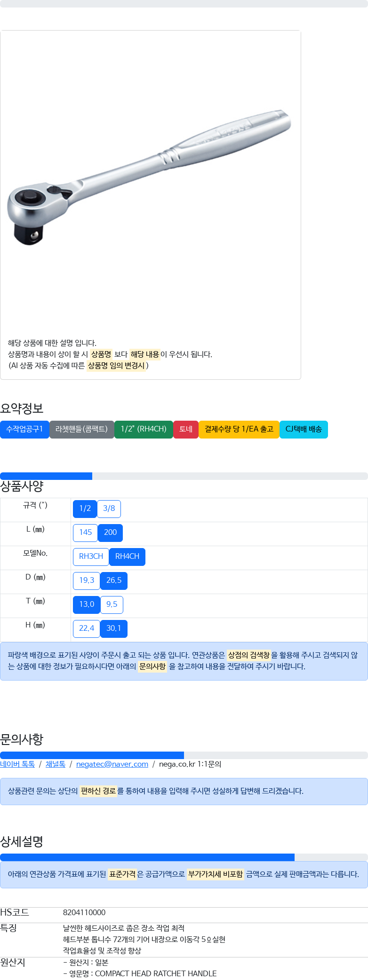Select D value 19.3 option
368x980 pixels.
(87, 580)
